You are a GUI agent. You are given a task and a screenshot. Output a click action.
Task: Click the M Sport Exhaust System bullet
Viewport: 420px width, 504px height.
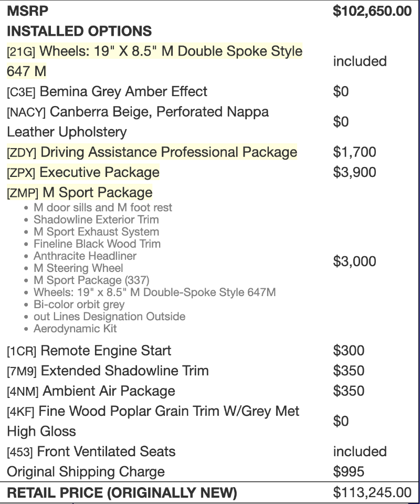(96, 232)
